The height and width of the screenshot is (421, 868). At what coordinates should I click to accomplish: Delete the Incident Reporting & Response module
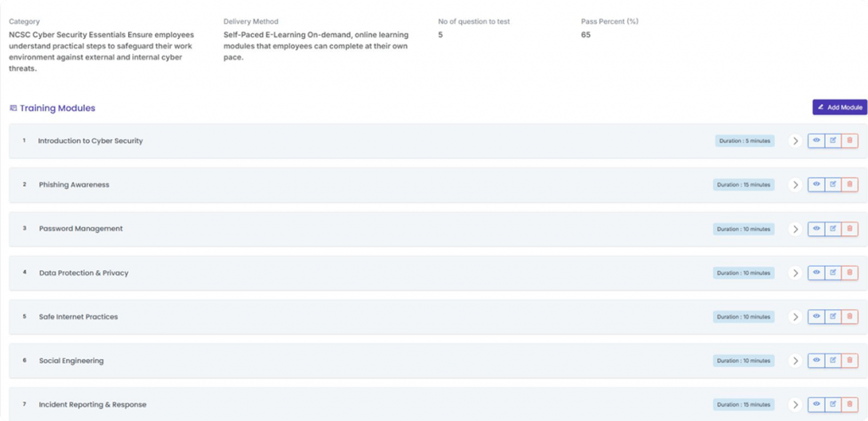[849, 404]
